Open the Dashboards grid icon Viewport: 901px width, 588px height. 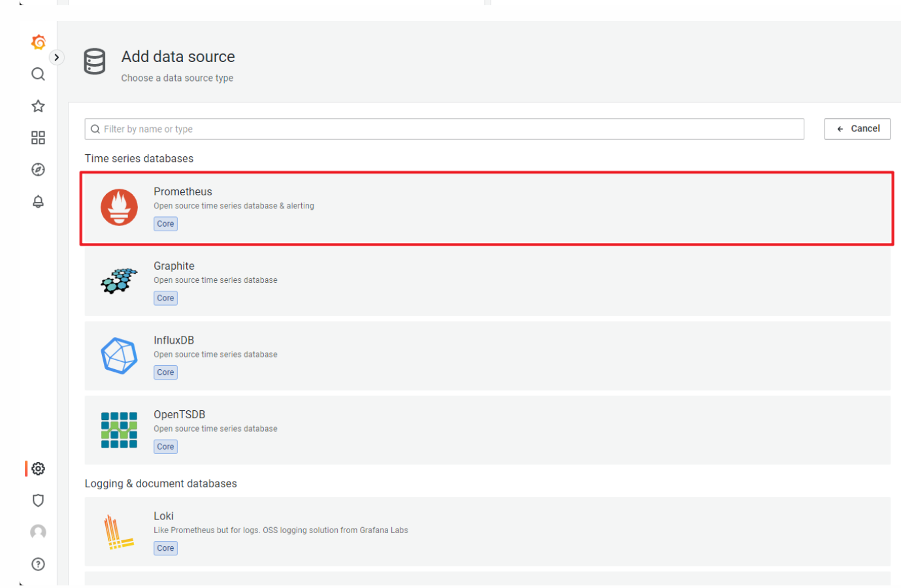(39, 138)
